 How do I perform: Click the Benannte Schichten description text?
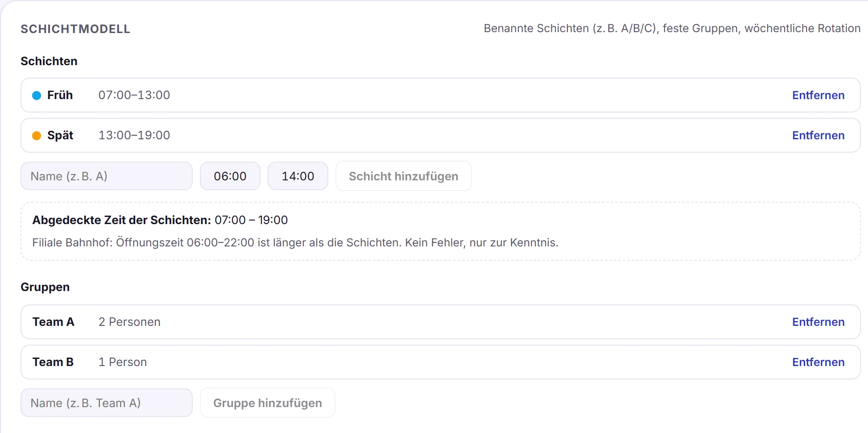(x=672, y=28)
